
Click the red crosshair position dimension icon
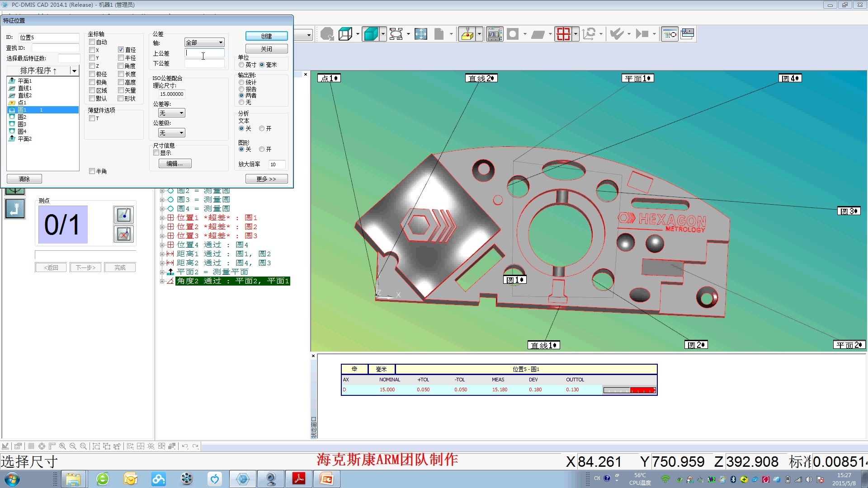pyautogui.click(x=563, y=34)
